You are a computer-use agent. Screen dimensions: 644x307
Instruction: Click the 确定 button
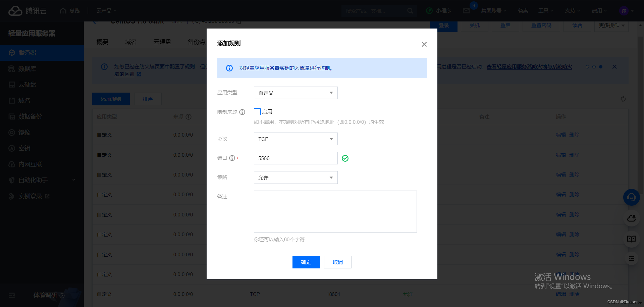pyautogui.click(x=306, y=262)
